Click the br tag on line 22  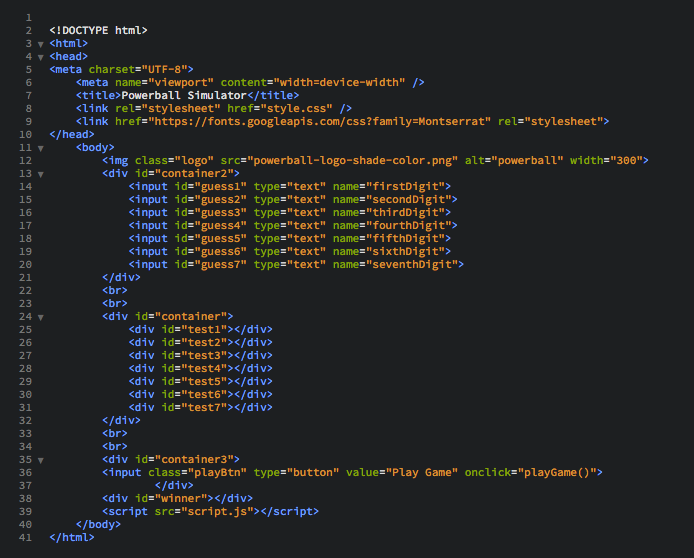[x=115, y=290]
